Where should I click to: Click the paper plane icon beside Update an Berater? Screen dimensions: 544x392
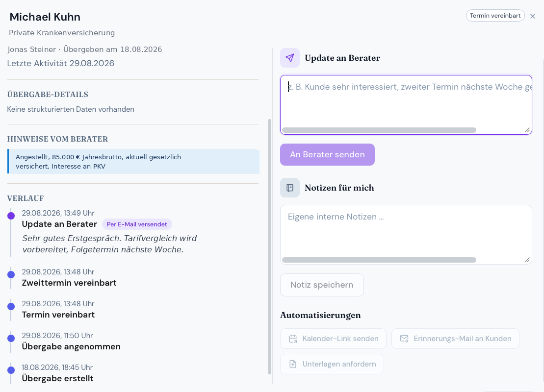click(290, 58)
